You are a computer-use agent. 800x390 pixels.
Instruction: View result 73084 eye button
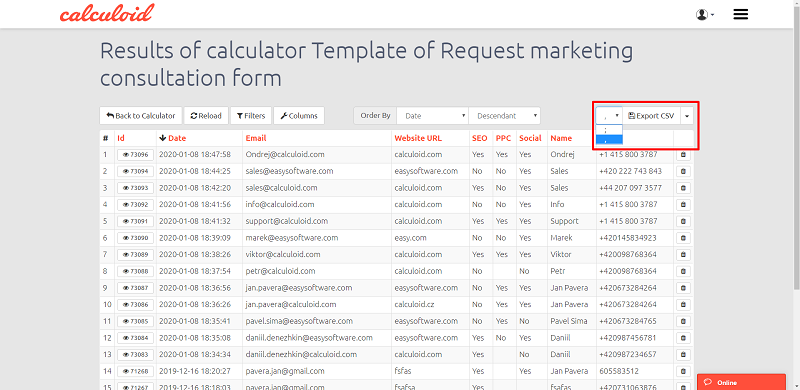click(135, 338)
